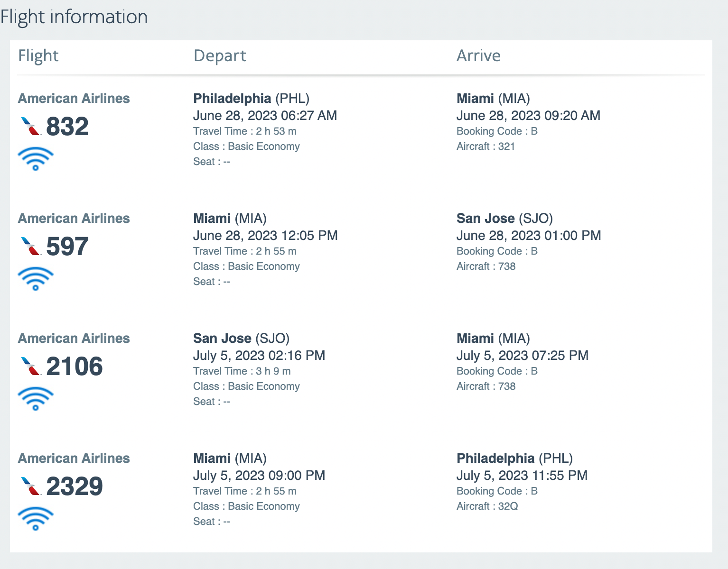This screenshot has width=728, height=569.
Task: Click the American Airlines logo beside 2106
Action: (x=31, y=366)
